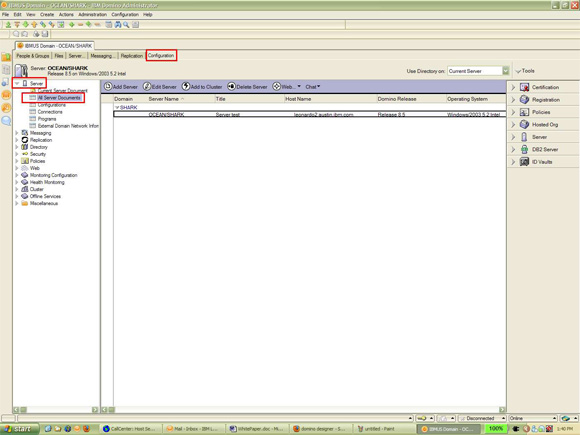Collapse the Server tree node
This screenshot has width=580, height=435.
(17, 84)
